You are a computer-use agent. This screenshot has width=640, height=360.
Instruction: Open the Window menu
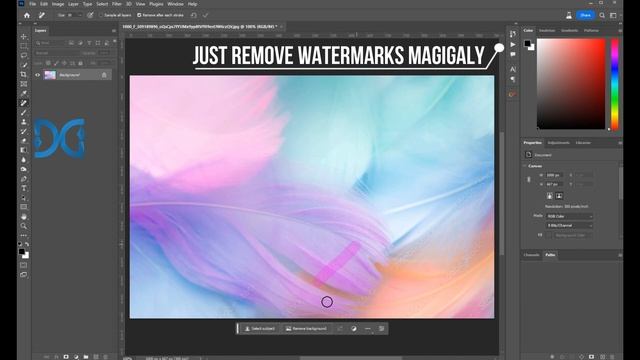coord(176,4)
